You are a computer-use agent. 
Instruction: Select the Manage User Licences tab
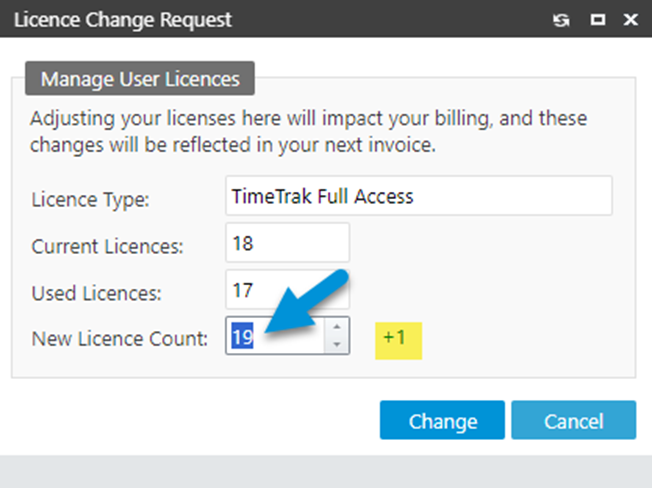140,77
